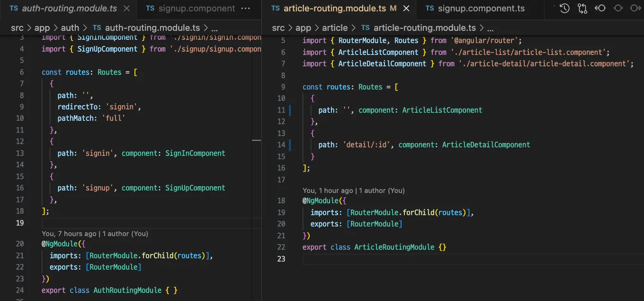Click ArticleDetailComponent in the detail route
This screenshot has height=301, width=644.
click(486, 145)
